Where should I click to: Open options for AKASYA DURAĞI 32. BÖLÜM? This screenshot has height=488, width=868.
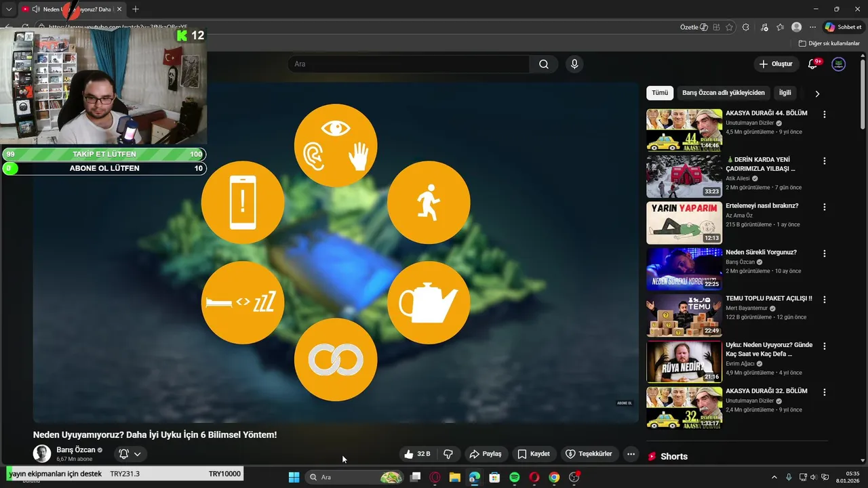coord(825,392)
